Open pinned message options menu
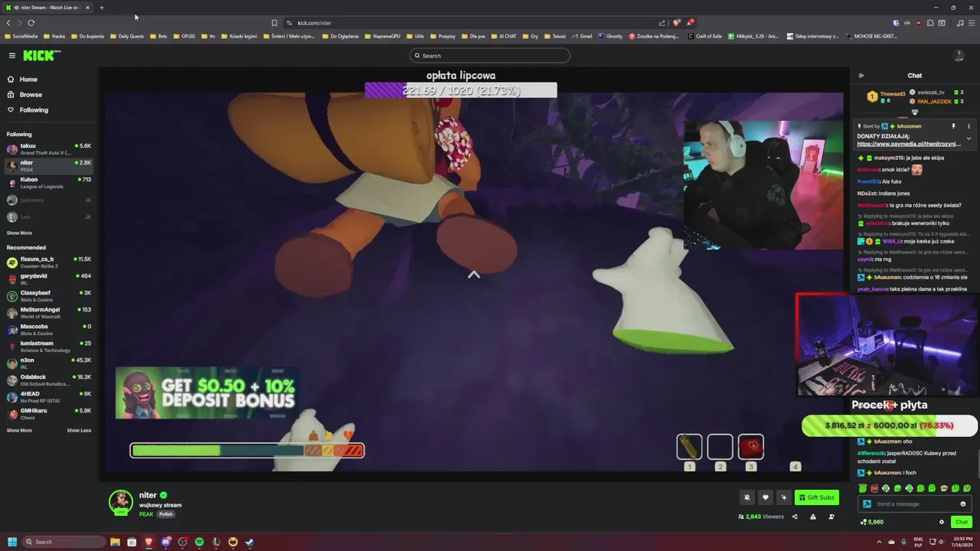 click(969, 126)
